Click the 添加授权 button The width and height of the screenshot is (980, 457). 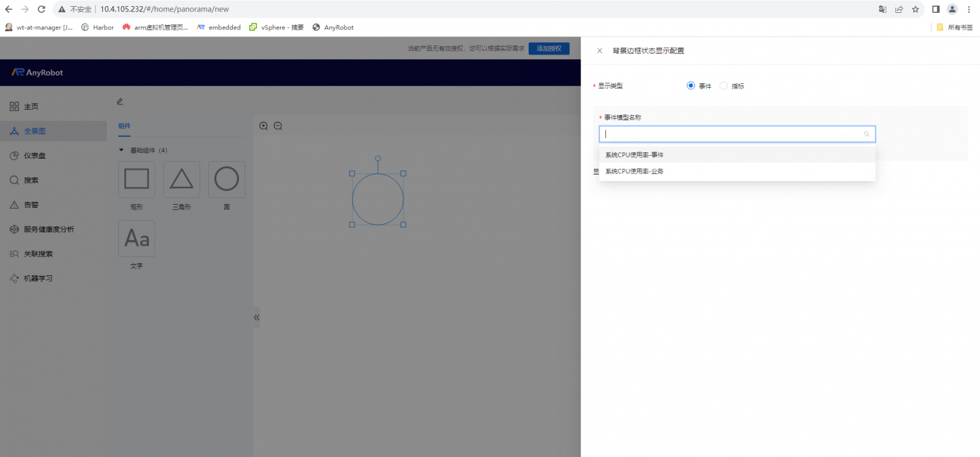click(549, 48)
